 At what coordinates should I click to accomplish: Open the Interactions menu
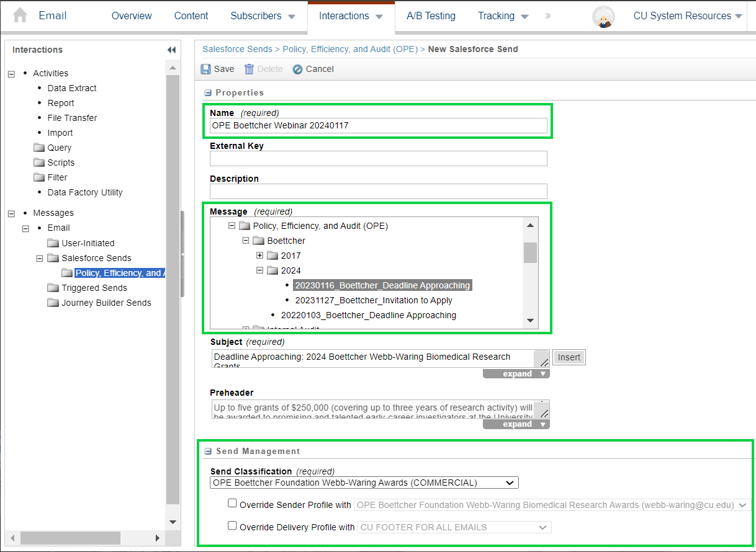tap(351, 16)
